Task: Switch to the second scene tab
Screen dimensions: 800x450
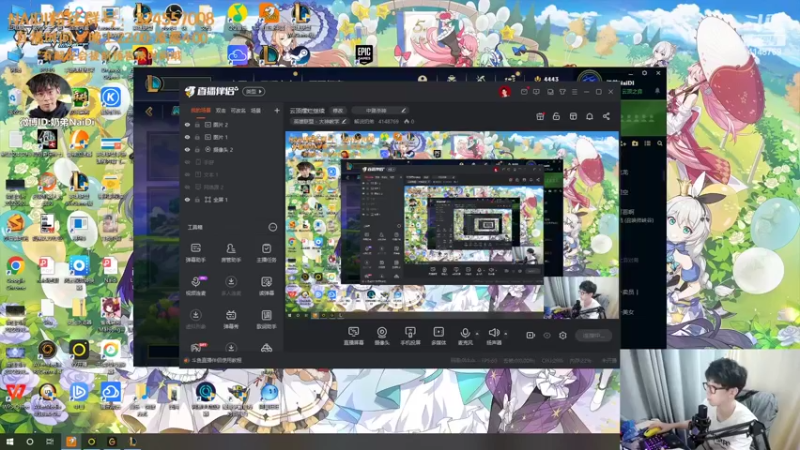Action: pos(220,110)
